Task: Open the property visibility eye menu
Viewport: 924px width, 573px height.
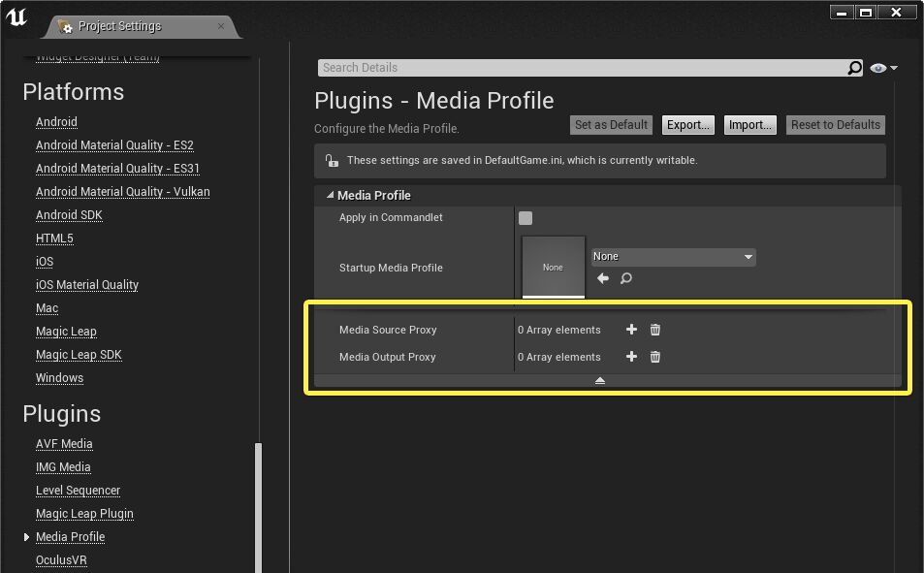Action: coord(880,68)
